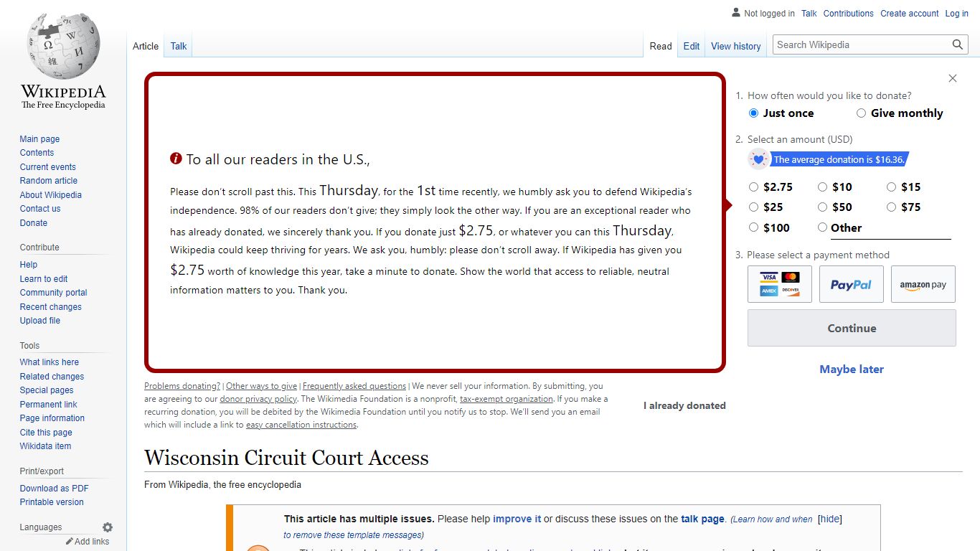
Task: Open language settings gear icon
Action: (x=108, y=527)
